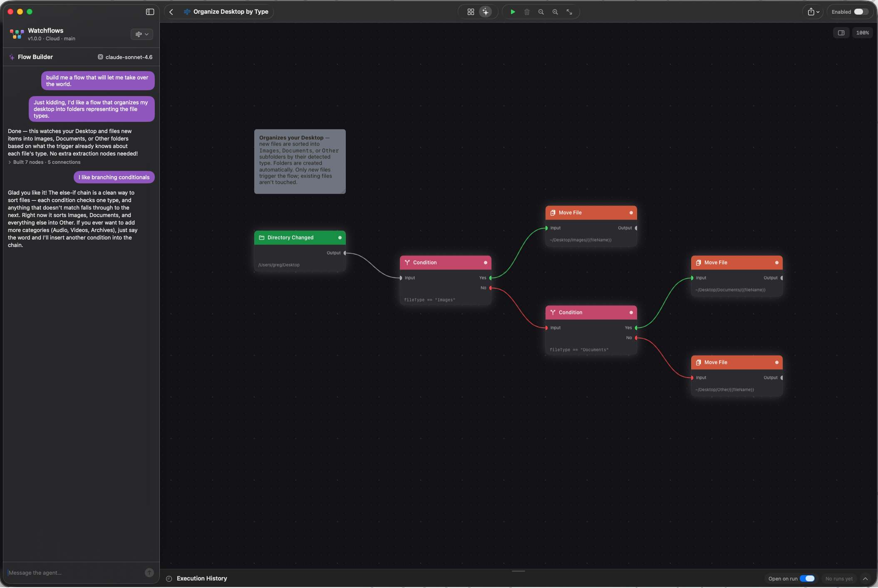Select the claude-sonnet-4.6 model picker

125,57
